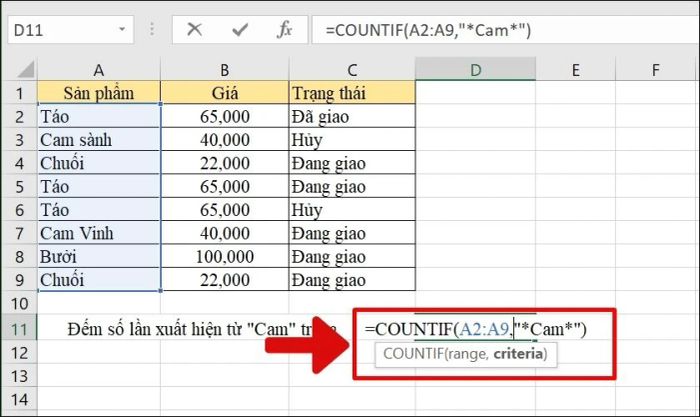Click the 22,000 price in row 4

pyautogui.click(x=225, y=163)
